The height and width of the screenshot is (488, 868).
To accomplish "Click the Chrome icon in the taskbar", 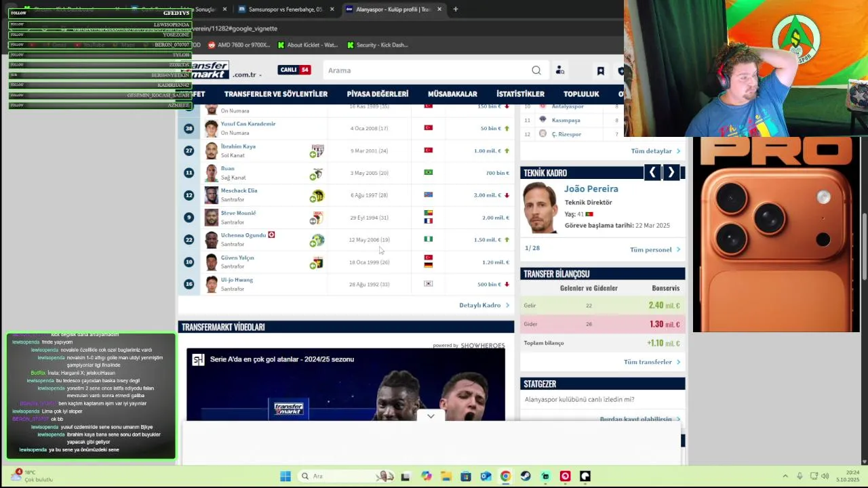I will pyautogui.click(x=506, y=476).
